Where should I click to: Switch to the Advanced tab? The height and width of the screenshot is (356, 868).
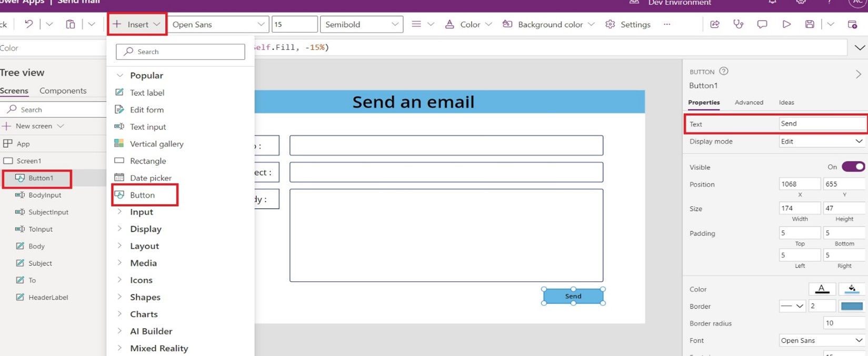[x=749, y=103]
